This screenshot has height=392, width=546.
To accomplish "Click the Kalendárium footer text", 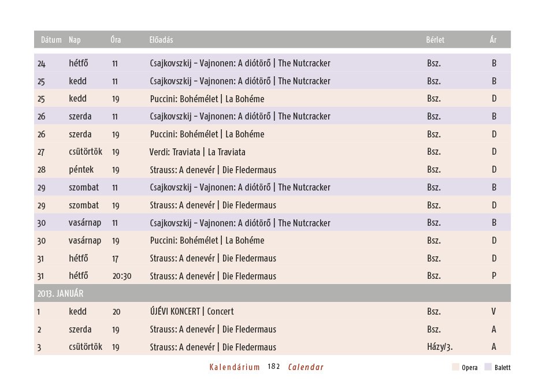I will [x=235, y=367].
